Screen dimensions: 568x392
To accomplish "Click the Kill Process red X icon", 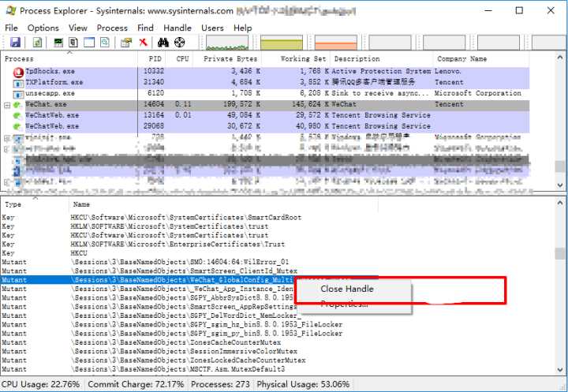I will pyautogui.click(x=144, y=43).
